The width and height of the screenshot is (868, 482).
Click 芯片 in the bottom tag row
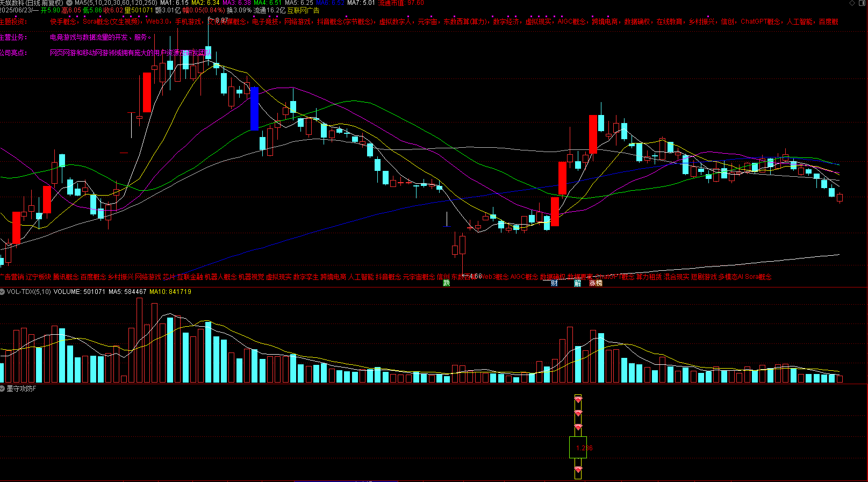tap(169, 277)
